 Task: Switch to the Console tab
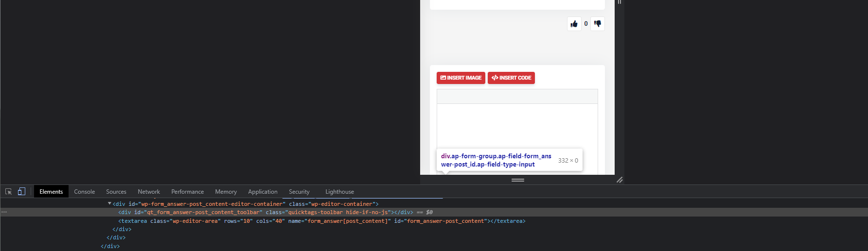click(84, 192)
